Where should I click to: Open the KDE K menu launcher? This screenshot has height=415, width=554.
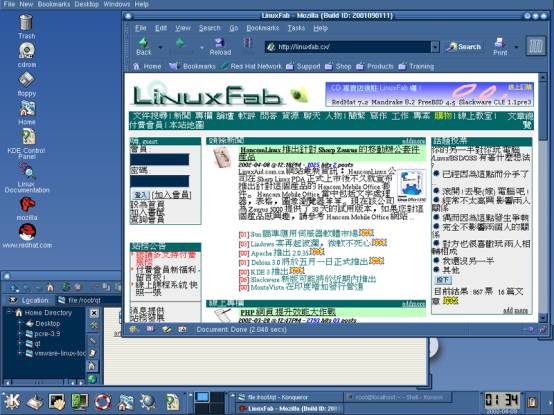point(11,402)
